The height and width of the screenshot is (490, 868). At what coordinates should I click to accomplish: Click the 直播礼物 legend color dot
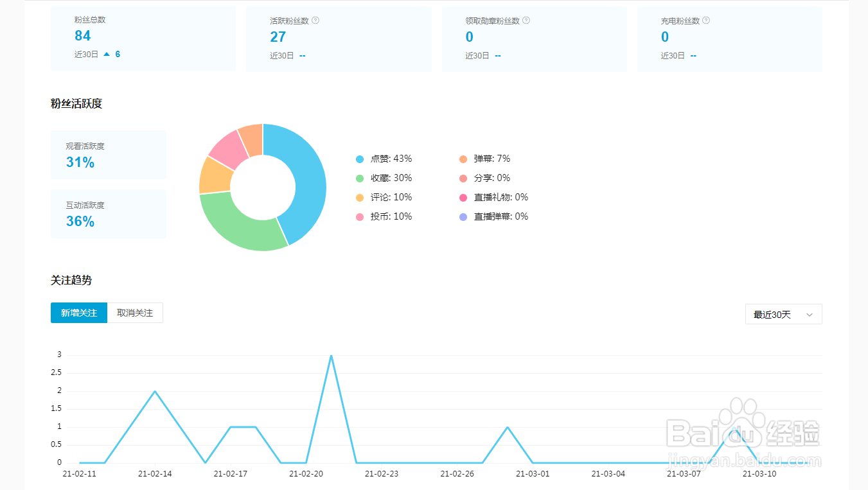pyautogui.click(x=463, y=197)
